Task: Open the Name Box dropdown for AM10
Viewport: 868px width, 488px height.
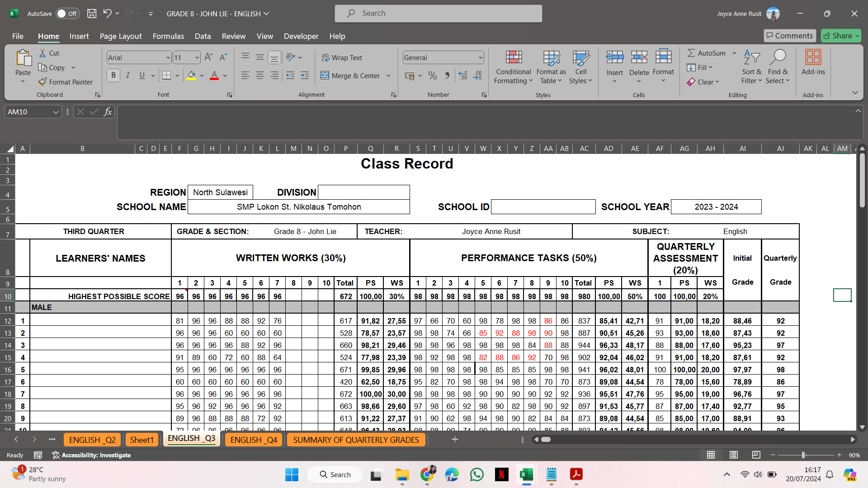Action: tap(56, 112)
